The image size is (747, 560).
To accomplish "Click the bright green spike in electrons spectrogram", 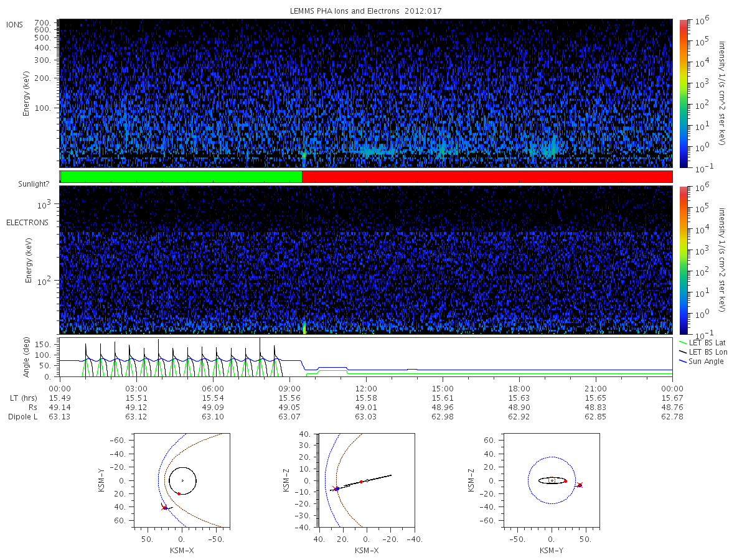I will point(304,328).
